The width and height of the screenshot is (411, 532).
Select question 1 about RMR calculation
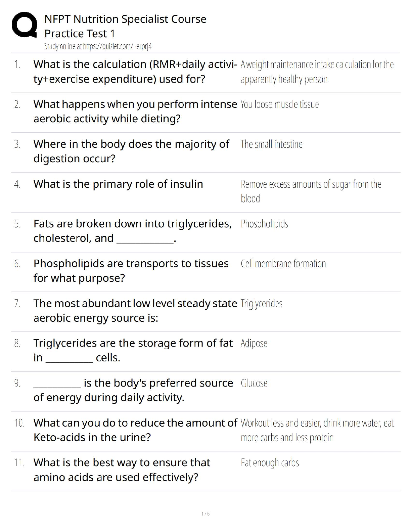click(135, 72)
